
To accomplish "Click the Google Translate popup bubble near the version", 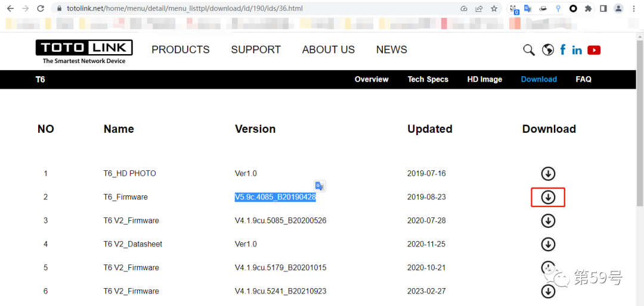I will pyautogui.click(x=320, y=186).
